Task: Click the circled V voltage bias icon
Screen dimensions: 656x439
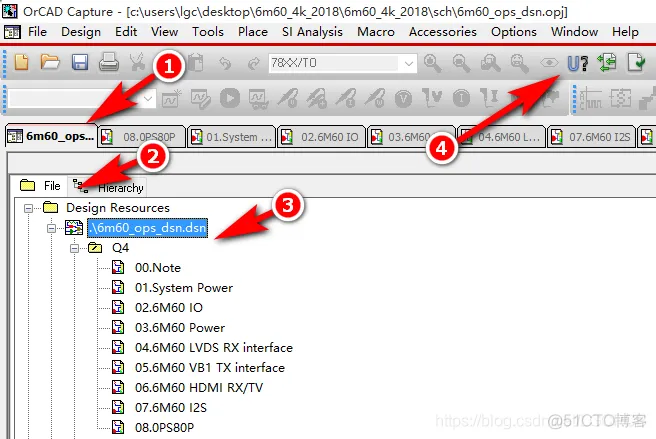Action: coord(403,99)
